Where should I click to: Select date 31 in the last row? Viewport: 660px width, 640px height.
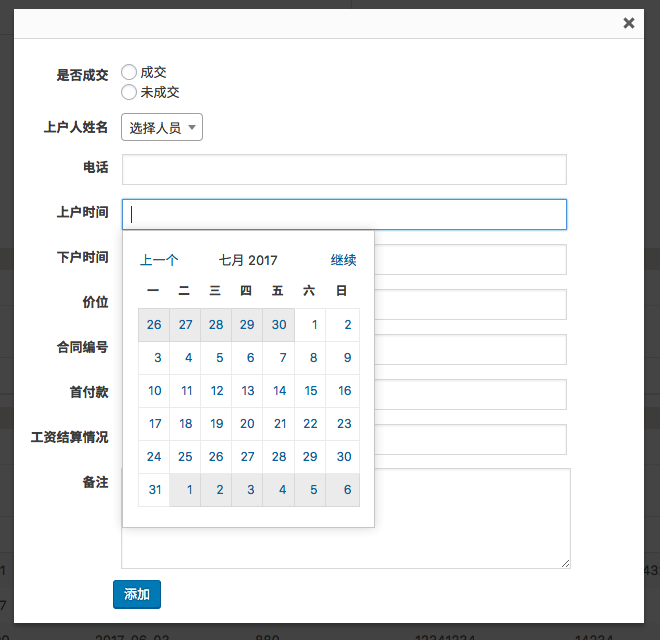pyautogui.click(x=154, y=490)
